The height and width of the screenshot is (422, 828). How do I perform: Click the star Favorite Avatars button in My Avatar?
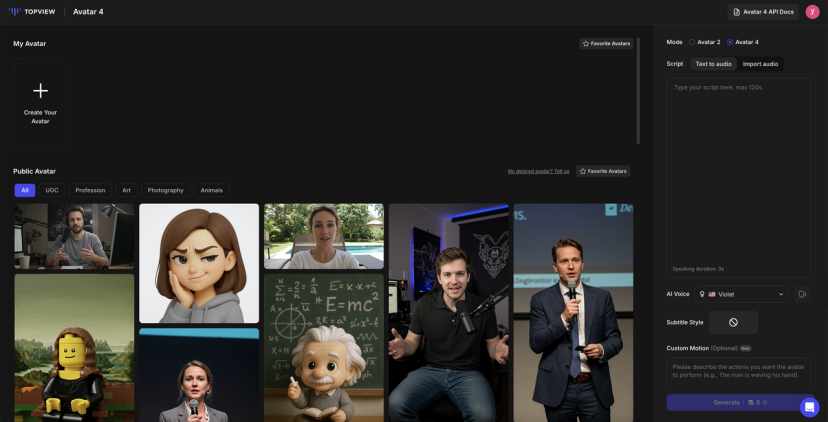click(x=606, y=44)
